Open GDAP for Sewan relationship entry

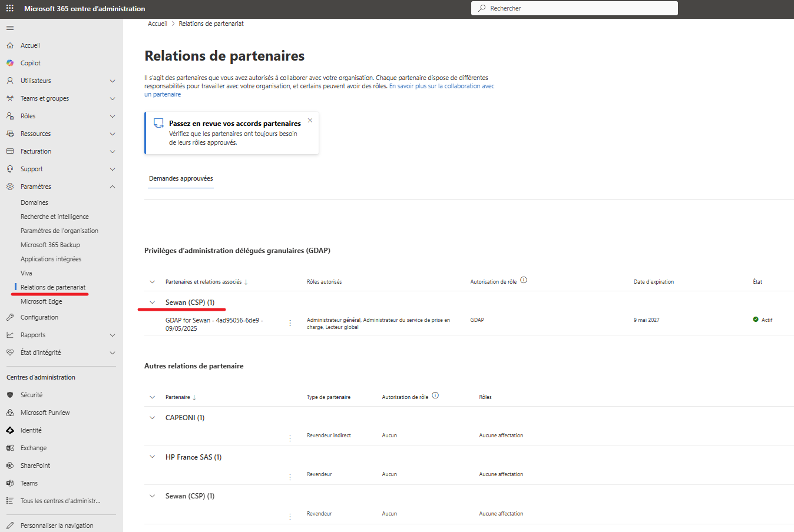point(214,324)
